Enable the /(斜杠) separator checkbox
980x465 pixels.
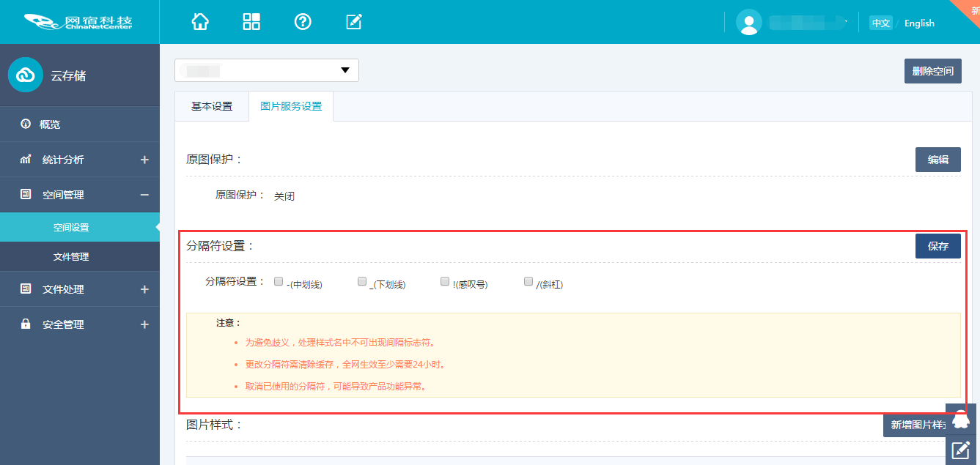[528, 280]
